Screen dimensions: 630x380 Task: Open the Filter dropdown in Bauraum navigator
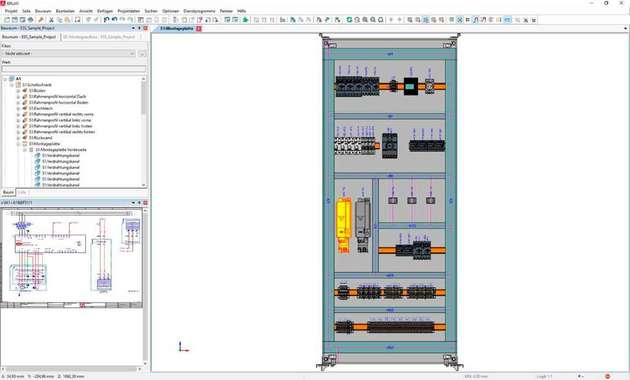tap(68, 53)
